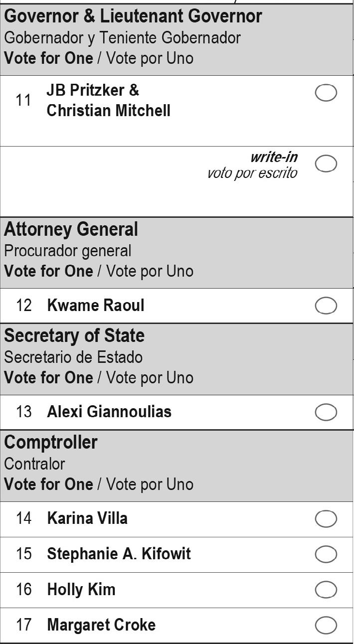Fill the oval beside Stephanie A. Kifowit
Screen dimensions: 354x644
(326, 554)
